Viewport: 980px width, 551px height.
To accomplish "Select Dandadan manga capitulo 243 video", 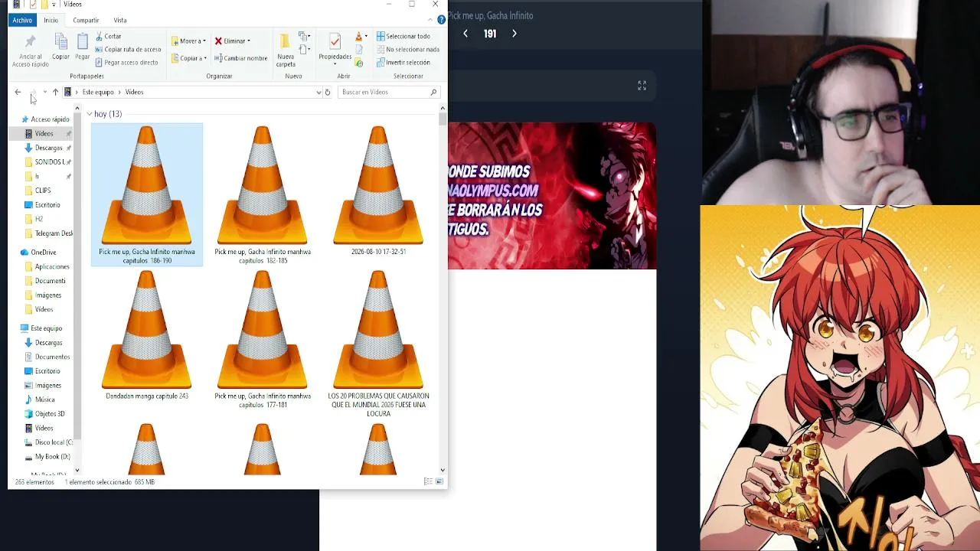I will [147, 335].
